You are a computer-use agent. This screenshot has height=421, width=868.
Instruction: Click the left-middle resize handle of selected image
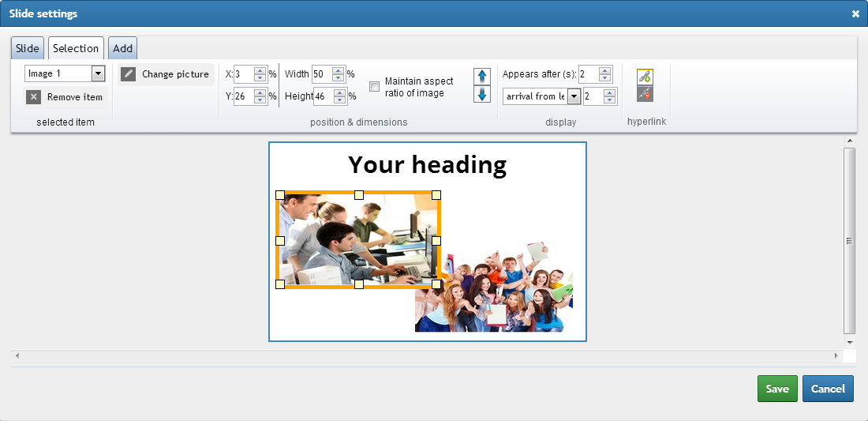click(280, 240)
